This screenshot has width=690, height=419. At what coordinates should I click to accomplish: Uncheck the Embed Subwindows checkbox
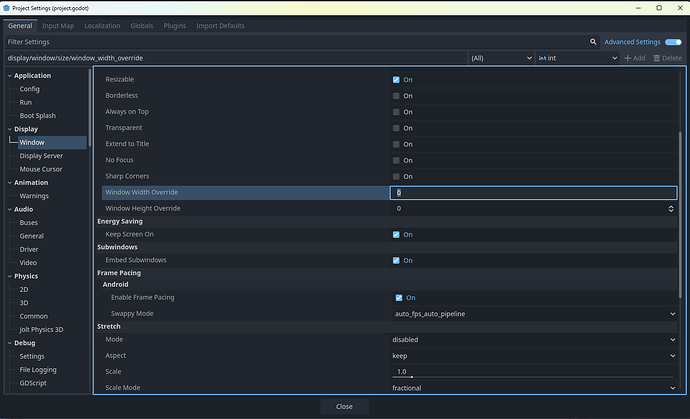pos(396,261)
